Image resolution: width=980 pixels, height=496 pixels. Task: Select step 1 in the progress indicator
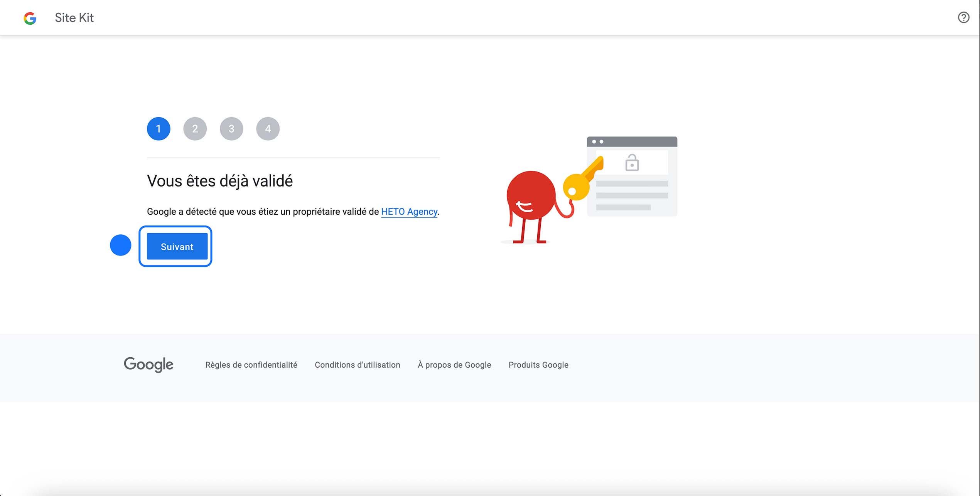click(158, 129)
